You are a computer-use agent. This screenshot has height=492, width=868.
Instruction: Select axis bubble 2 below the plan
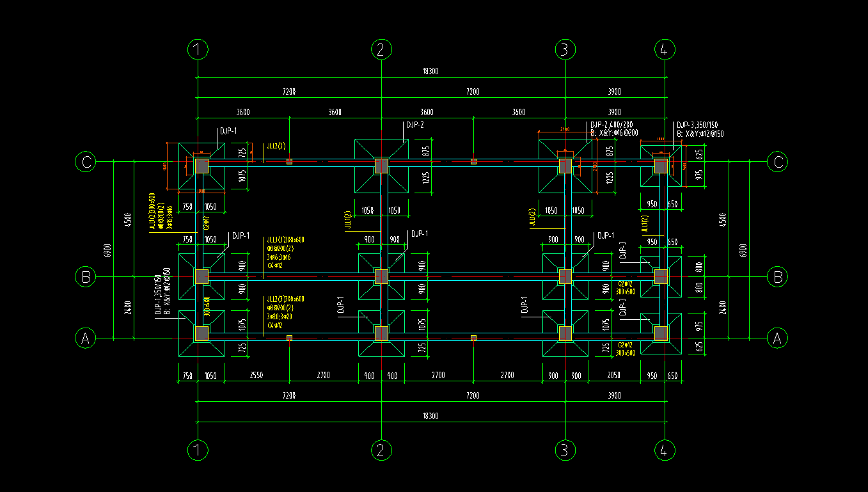[381, 450]
